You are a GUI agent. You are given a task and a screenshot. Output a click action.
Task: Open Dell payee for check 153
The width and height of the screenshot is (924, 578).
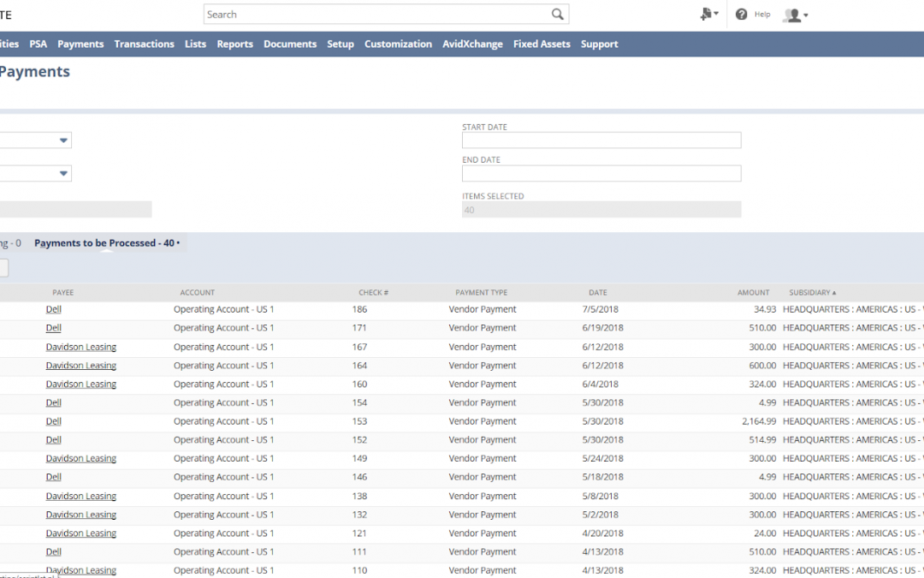click(x=54, y=421)
